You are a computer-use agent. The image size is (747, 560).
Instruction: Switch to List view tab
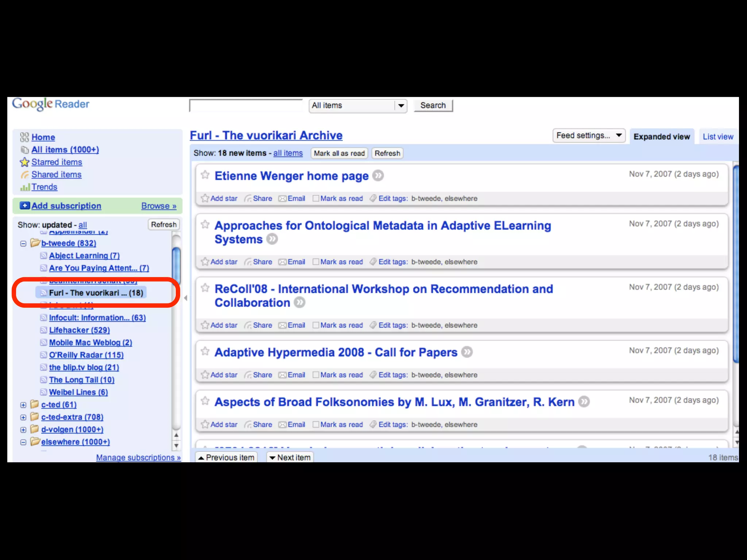pos(717,137)
